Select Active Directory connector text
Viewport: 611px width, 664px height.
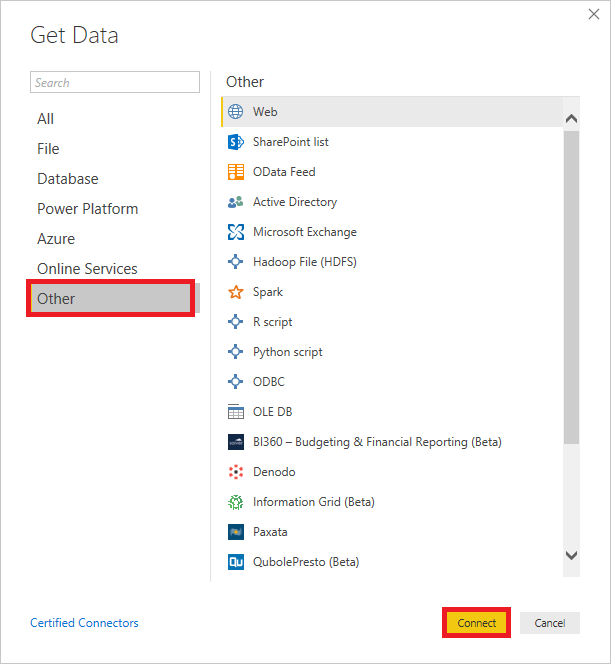295,202
